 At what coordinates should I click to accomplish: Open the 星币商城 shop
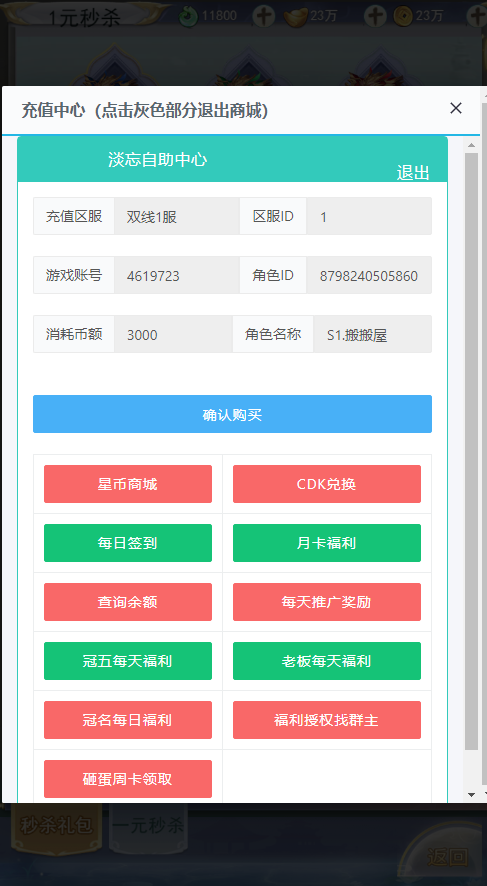tap(128, 484)
